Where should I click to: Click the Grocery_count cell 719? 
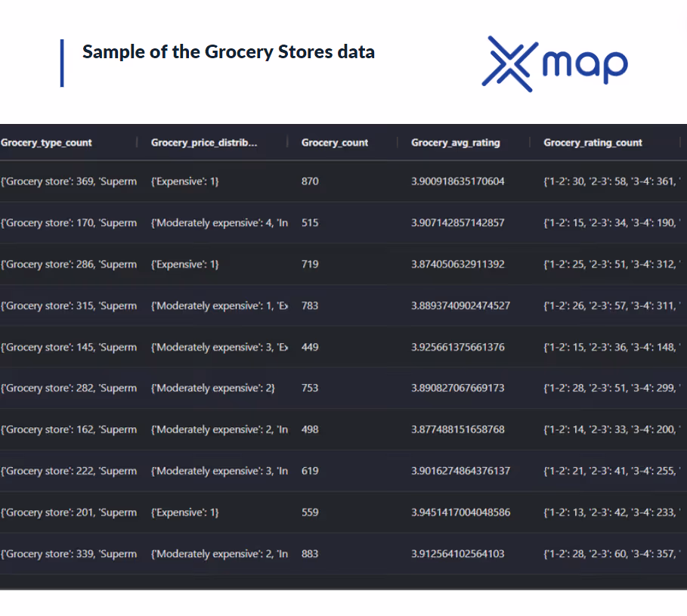[x=310, y=265]
